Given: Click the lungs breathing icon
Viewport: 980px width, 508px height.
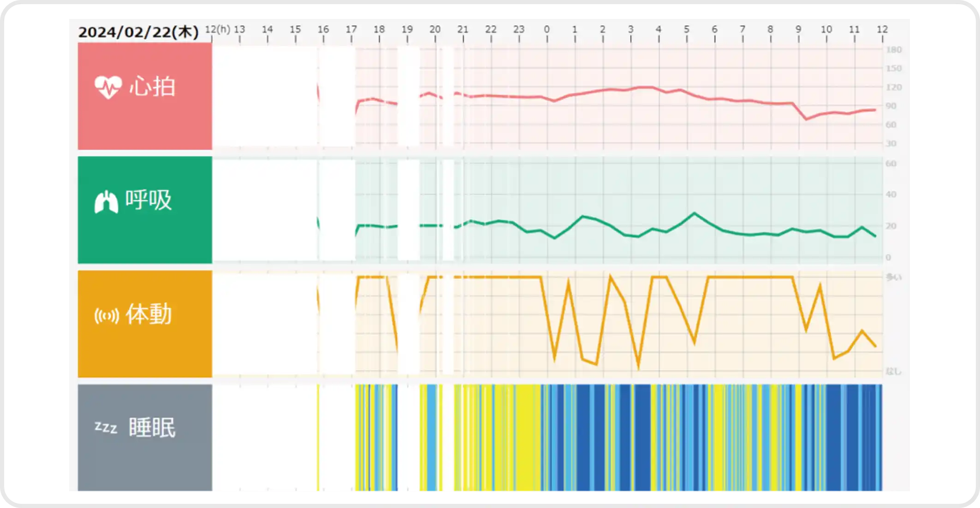Looking at the screenshot, I should (106, 201).
